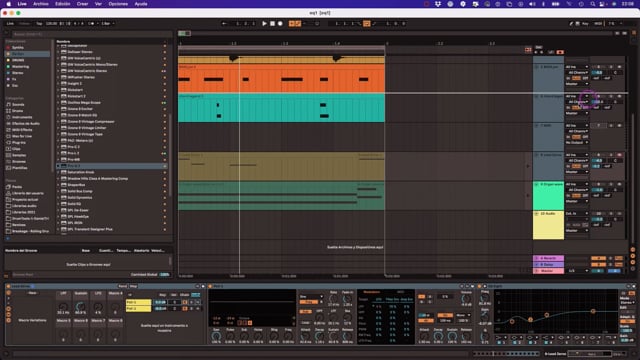Image resolution: width=640 pixels, height=360 pixels.
Task: Click the browser search field
Action: (91, 34)
